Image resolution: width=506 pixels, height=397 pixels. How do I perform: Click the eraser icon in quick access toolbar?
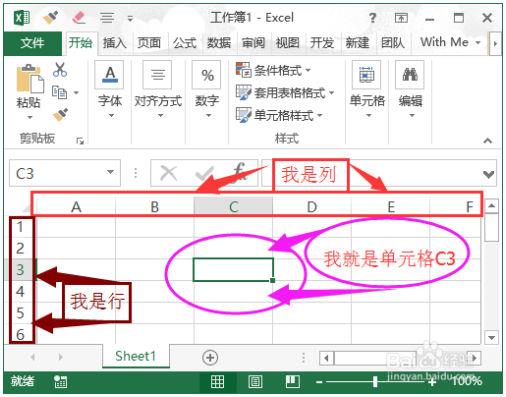coord(79,17)
